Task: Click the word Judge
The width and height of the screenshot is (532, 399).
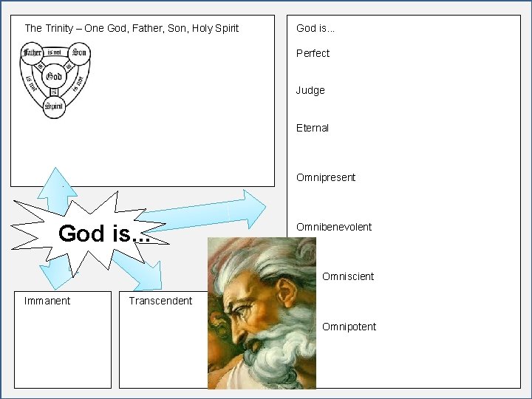Action: click(x=310, y=90)
